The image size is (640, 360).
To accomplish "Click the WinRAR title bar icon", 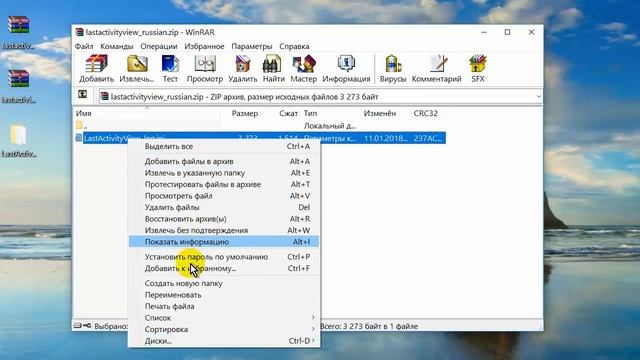I will pos(79,32).
